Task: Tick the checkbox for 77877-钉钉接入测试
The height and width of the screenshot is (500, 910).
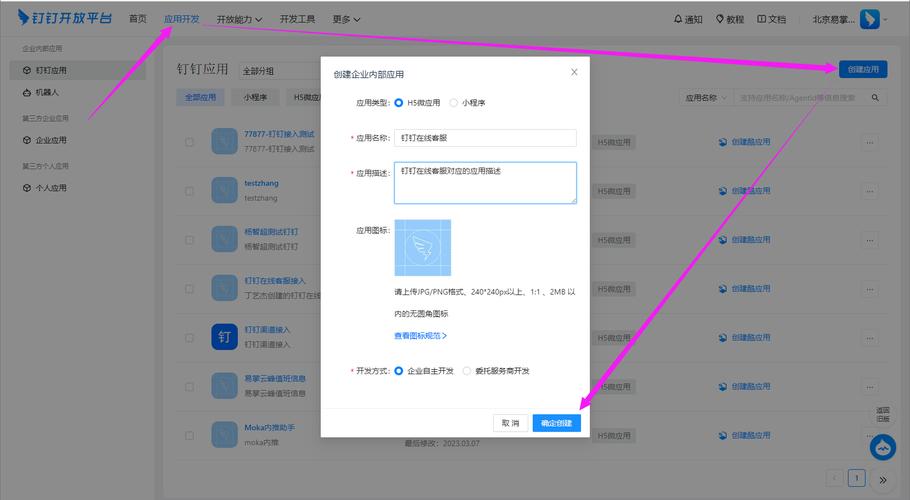Action: [189, 142]
